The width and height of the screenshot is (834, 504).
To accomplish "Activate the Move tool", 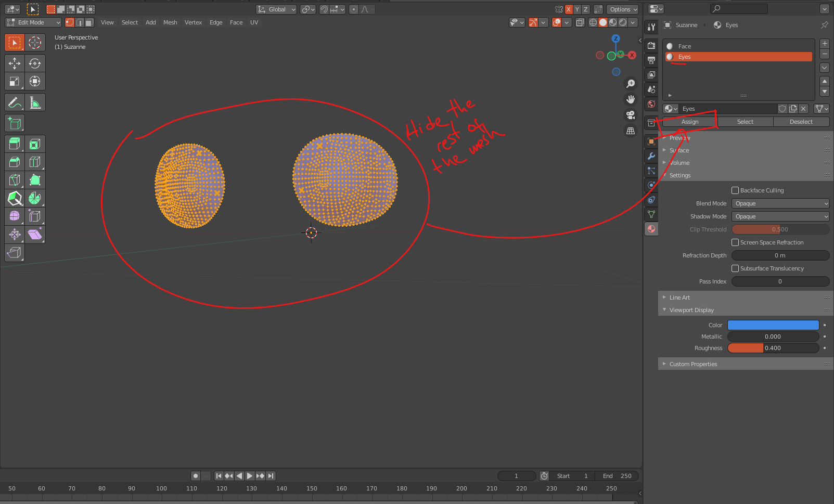I will (x=15, y=63).
